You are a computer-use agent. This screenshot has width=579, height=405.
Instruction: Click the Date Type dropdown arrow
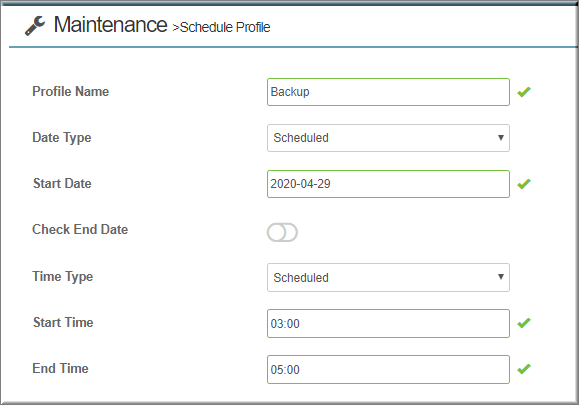[x=501, y=138]
